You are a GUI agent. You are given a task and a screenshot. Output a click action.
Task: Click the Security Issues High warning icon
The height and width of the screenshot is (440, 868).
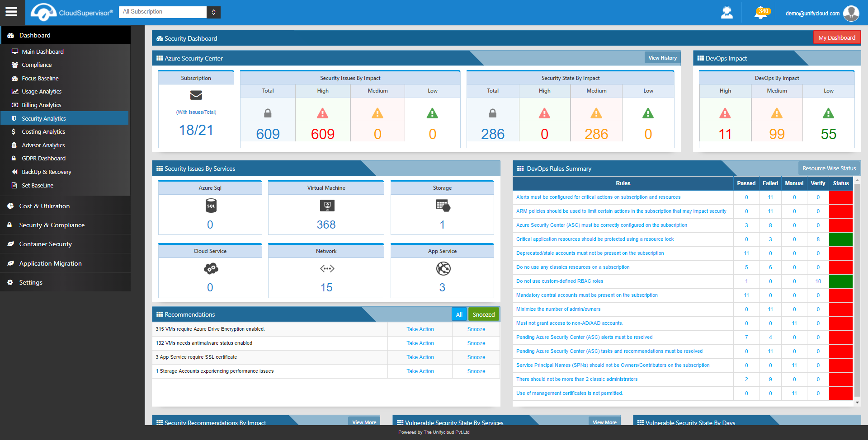point(322,113)
